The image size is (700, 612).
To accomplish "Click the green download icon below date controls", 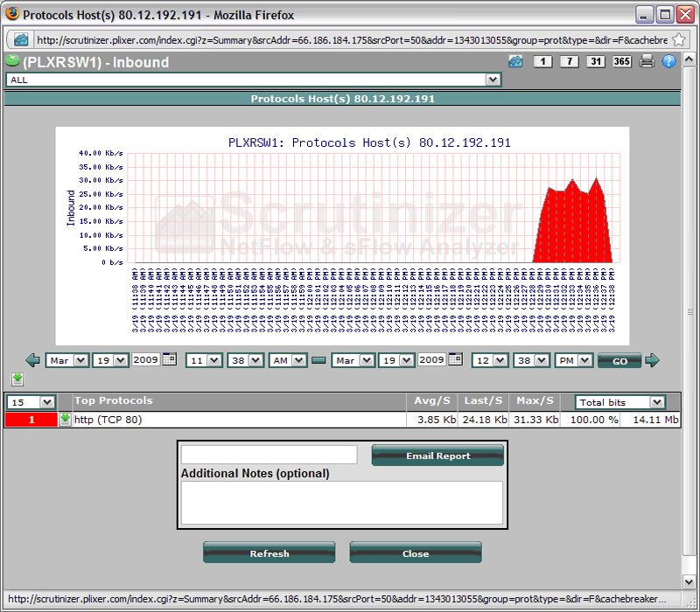I will click(17, 379).
